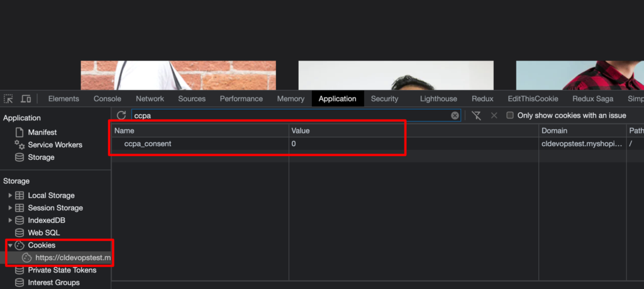Open Service Workers section
The height and width of the screenshot is (289, 644).
pyautogui.click(x=54, y=145)
